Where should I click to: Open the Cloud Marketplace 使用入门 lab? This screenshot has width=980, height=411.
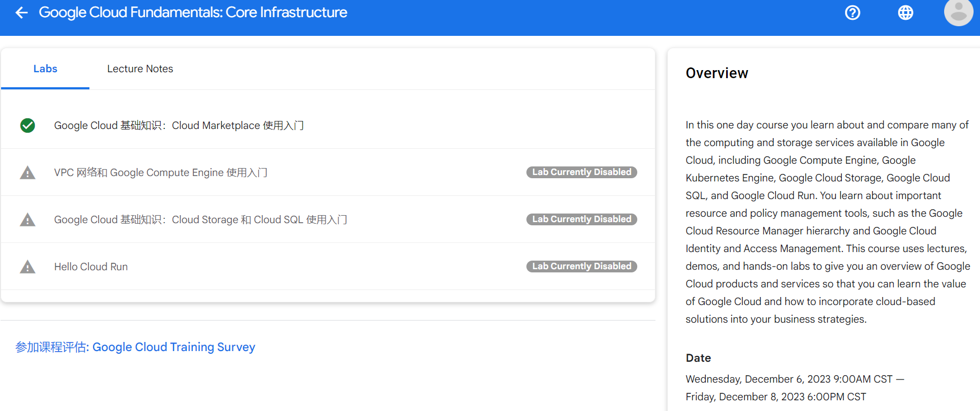(x=179, y=125)
